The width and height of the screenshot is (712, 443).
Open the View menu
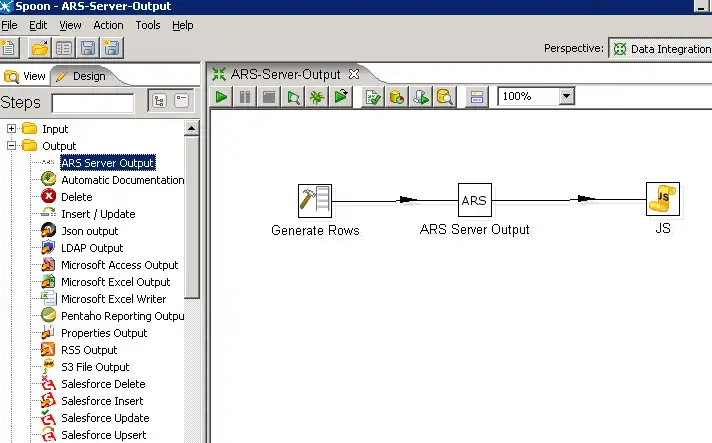coord(70,25)
